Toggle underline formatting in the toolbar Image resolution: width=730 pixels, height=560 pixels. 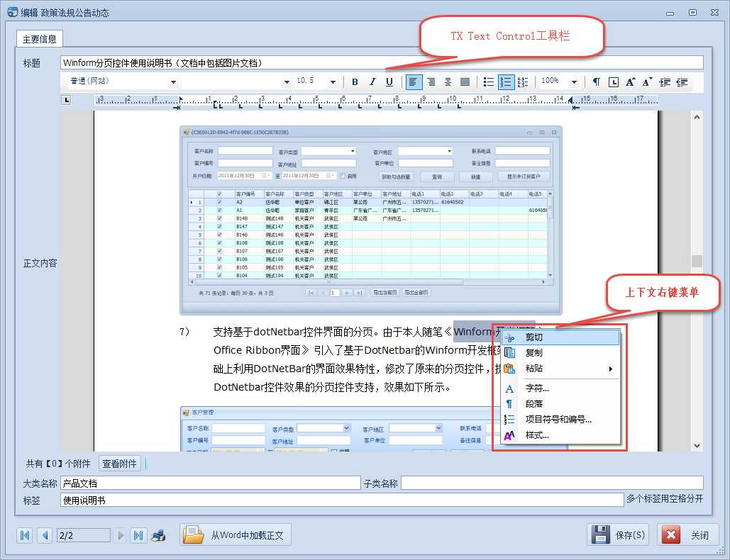(389, 82)
